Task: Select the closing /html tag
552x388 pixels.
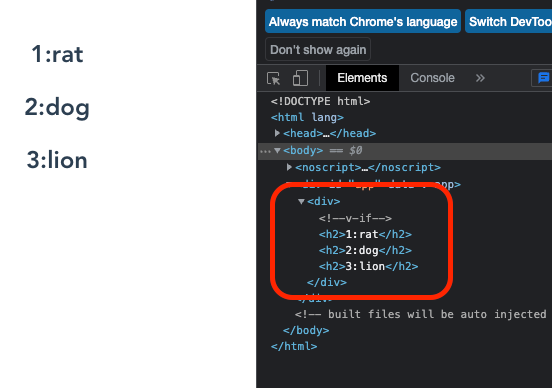Action: click(x=294, y=346)
